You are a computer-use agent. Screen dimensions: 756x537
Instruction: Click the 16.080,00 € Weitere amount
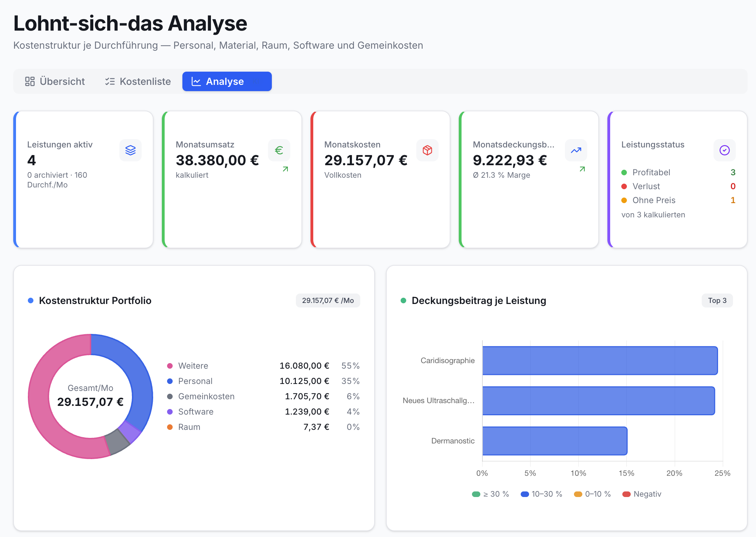pyautogui.click(x=304, y=366)
